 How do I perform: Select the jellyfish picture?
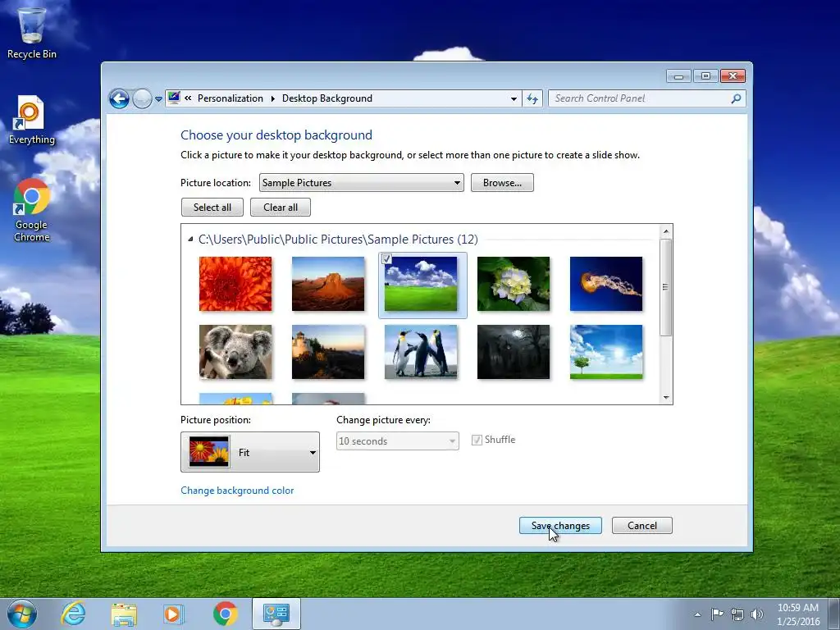(606, 284)
